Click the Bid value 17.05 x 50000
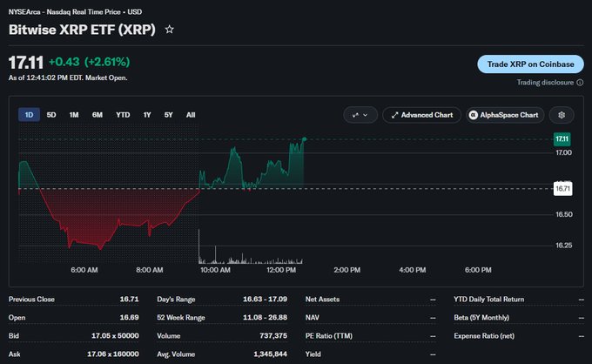The image size is (592, 364). coord(115,335)
